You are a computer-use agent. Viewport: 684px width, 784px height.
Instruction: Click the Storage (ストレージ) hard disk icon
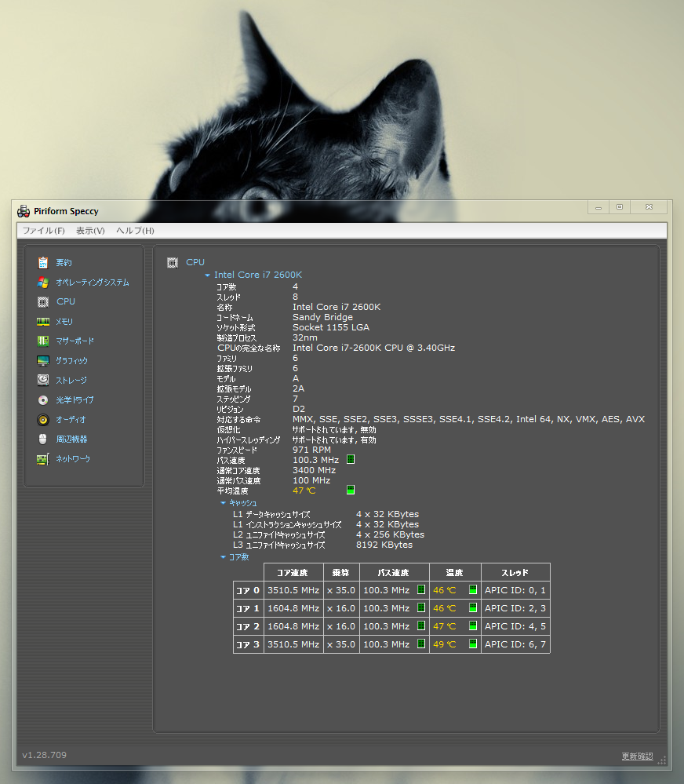coord(43,380)
